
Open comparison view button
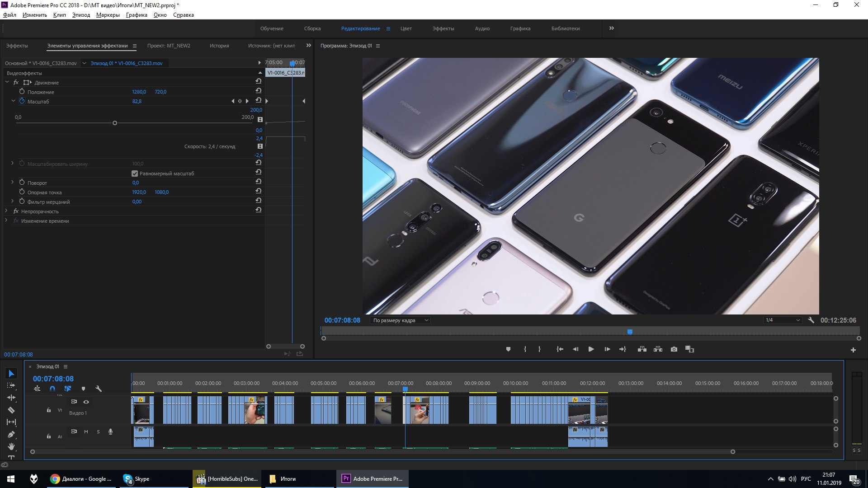689,349
